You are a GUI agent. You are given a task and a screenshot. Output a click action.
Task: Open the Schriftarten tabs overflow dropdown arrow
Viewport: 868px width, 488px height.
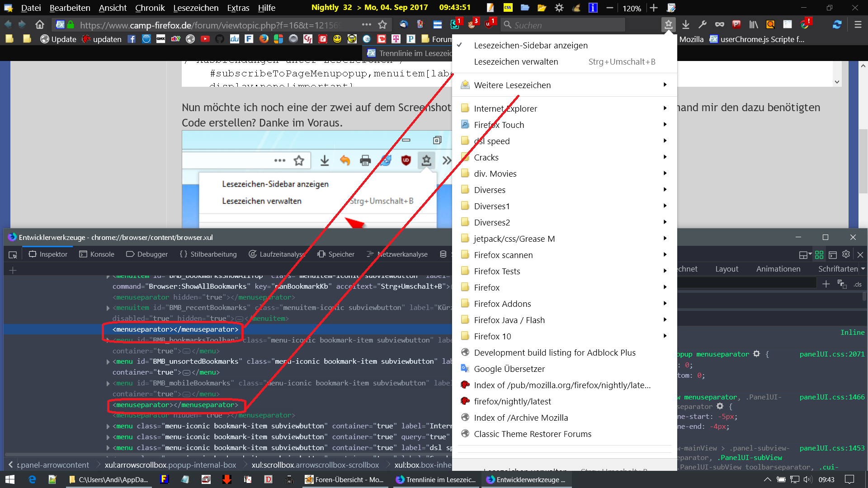863,269
